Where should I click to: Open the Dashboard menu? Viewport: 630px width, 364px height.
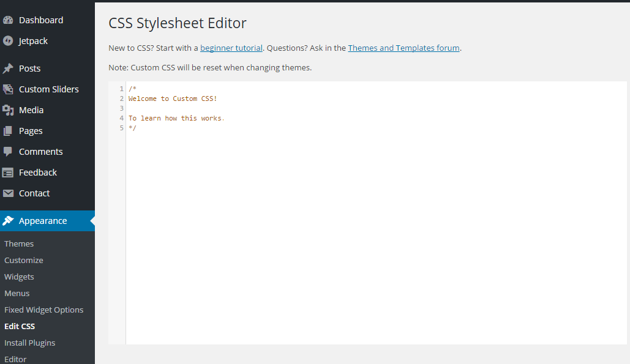[x=41, y=20]
